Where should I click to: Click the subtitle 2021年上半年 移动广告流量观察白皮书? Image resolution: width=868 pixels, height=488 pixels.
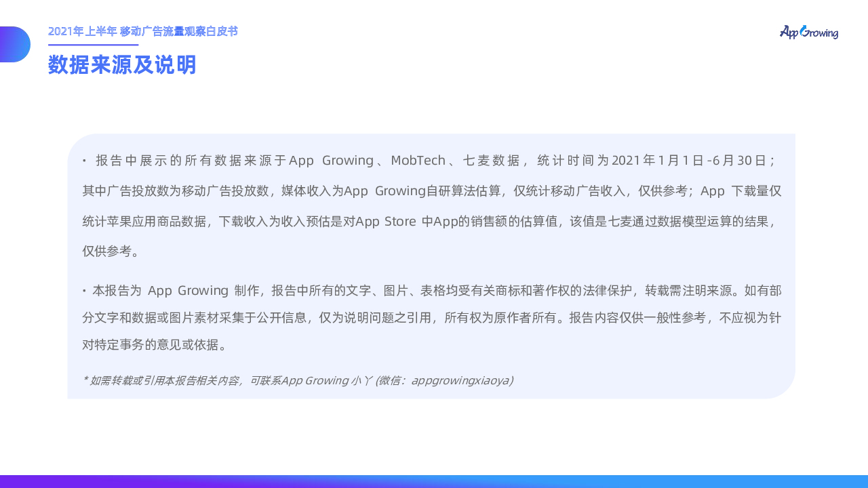142,31
